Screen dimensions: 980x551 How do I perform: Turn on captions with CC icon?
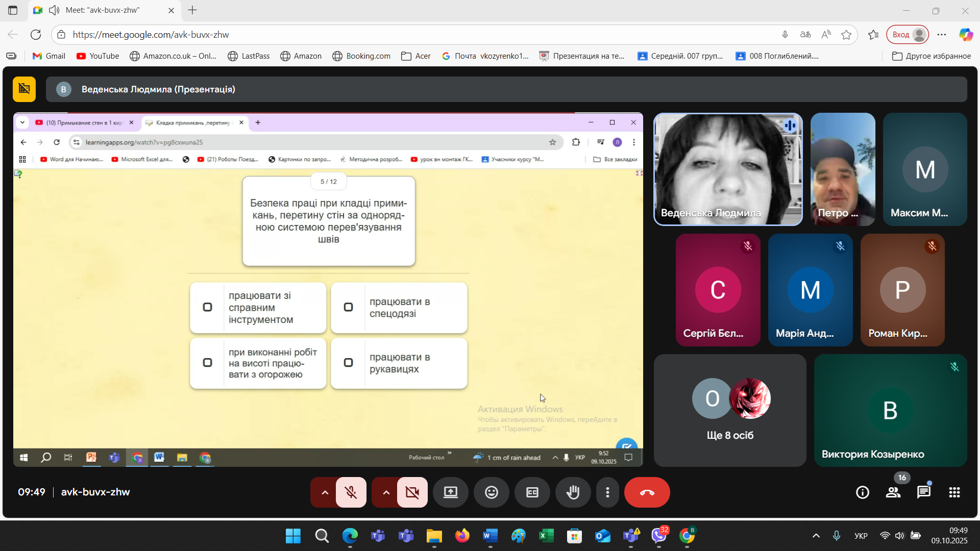pos(532,492)
